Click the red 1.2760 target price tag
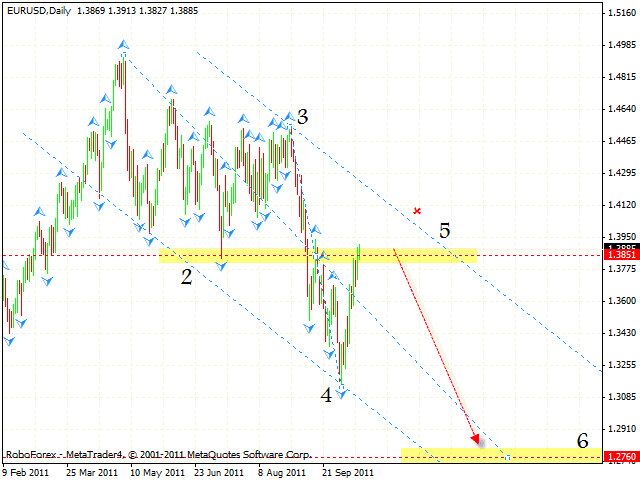Viewport: 640px width, 480px height. (x=620, y=457)
